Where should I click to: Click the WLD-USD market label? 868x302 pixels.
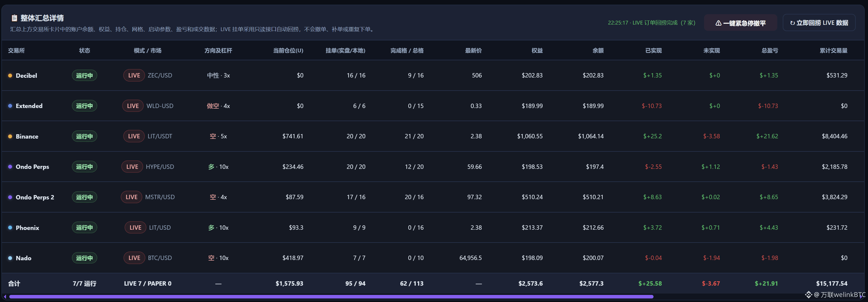tap(160, 106)
